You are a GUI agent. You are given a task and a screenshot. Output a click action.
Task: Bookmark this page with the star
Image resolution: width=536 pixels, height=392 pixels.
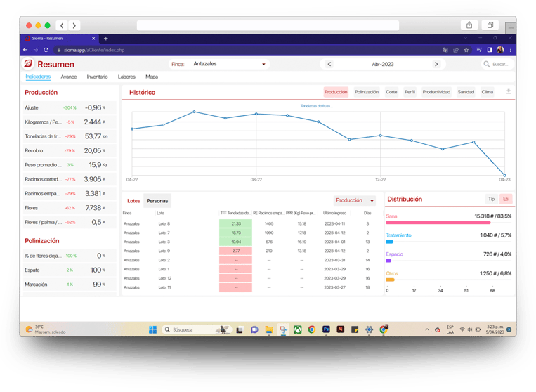pyautogui.click(x=466, y=50)
